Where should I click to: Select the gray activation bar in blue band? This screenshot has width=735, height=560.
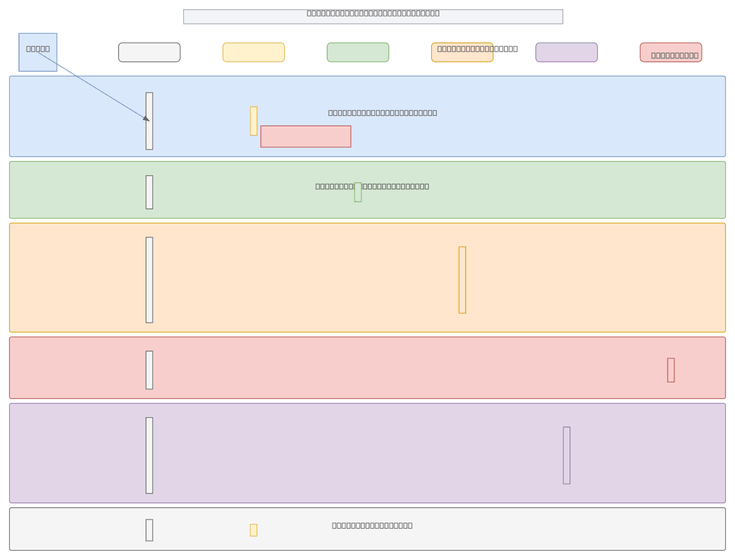(x=149, y=135)
